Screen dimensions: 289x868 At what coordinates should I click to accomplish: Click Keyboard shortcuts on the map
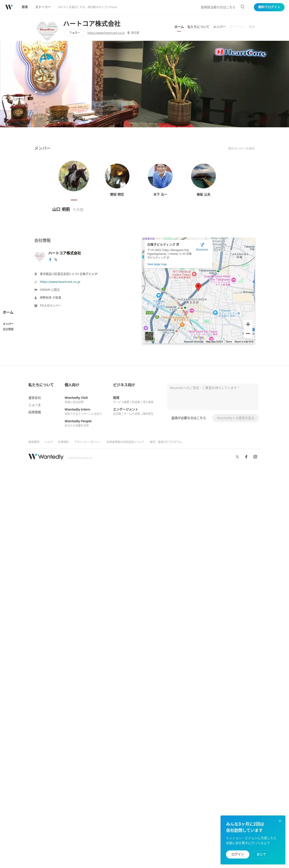tap(193, 342)
